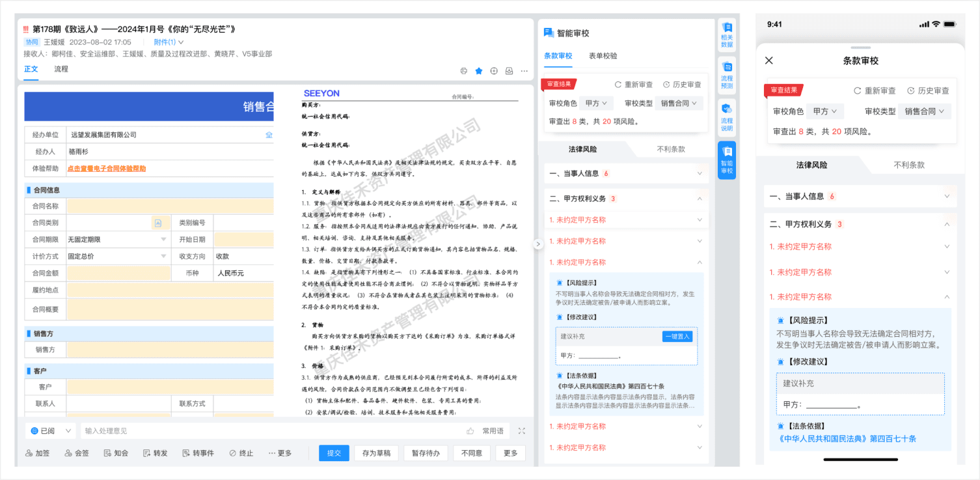
Task: Open the 合同期限 无固定期限 dropdown
Action: pos(117,239)
